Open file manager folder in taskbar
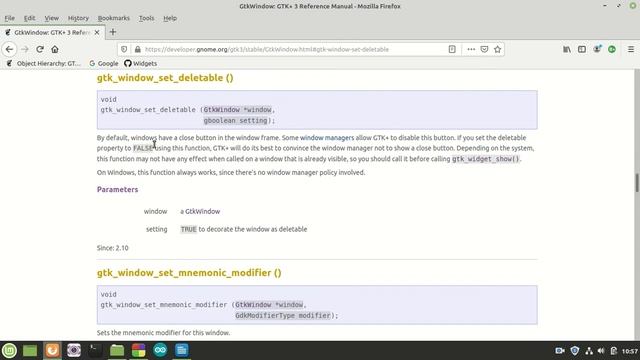 point(117,350)
